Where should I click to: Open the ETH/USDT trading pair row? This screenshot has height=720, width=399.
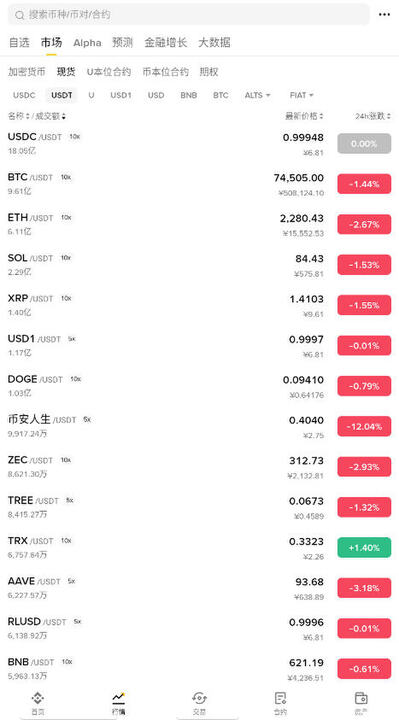coord(199,225)
